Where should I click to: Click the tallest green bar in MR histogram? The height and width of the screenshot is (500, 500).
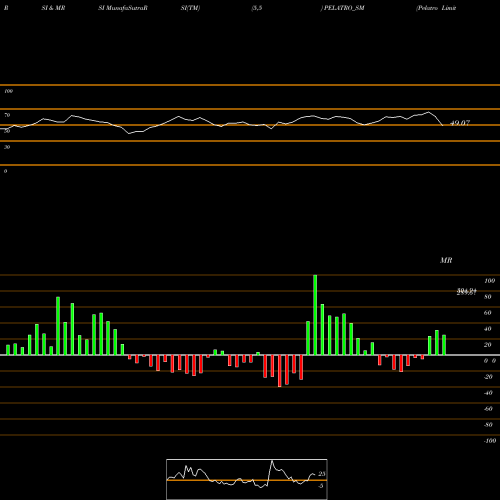coord(315,315)
